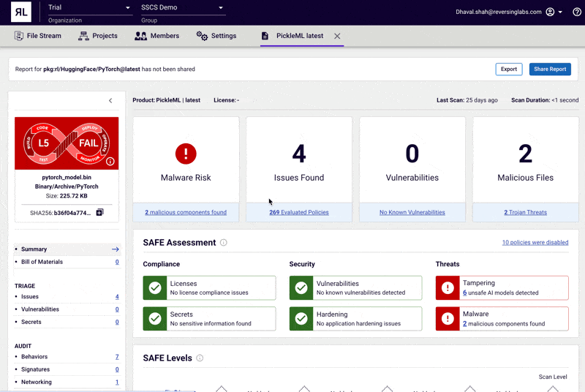This screenshot has width=585, height=392.
Task: Click the Networking count 1 link
Action: click(117, 382)
